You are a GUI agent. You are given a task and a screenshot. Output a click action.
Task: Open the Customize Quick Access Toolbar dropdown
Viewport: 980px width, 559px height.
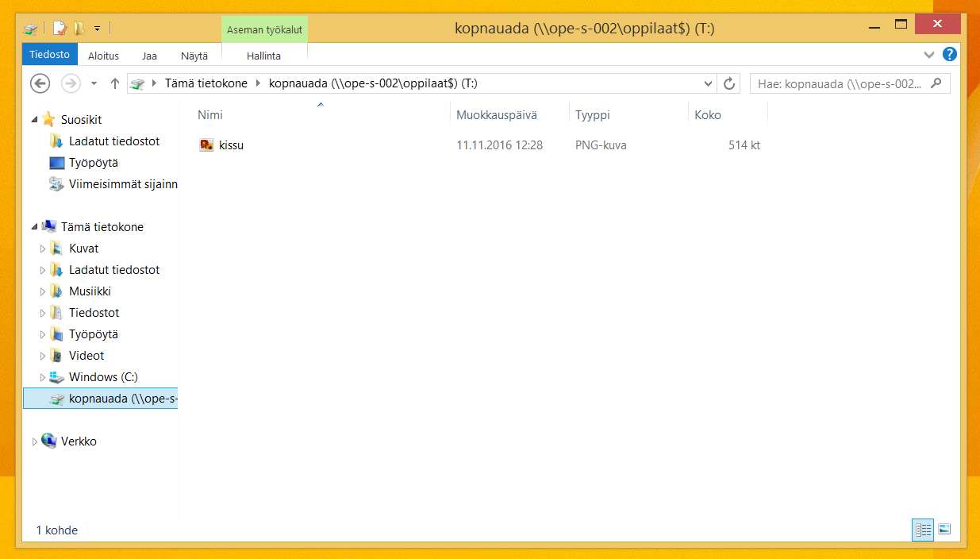pos(97,29)
